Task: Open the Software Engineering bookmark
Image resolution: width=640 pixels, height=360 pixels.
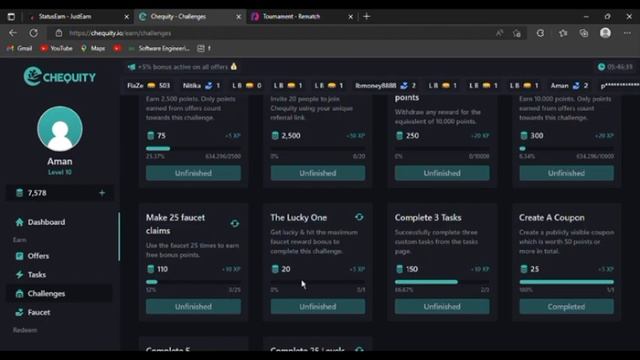Action: pyautogui.click(x=159, y=48)
